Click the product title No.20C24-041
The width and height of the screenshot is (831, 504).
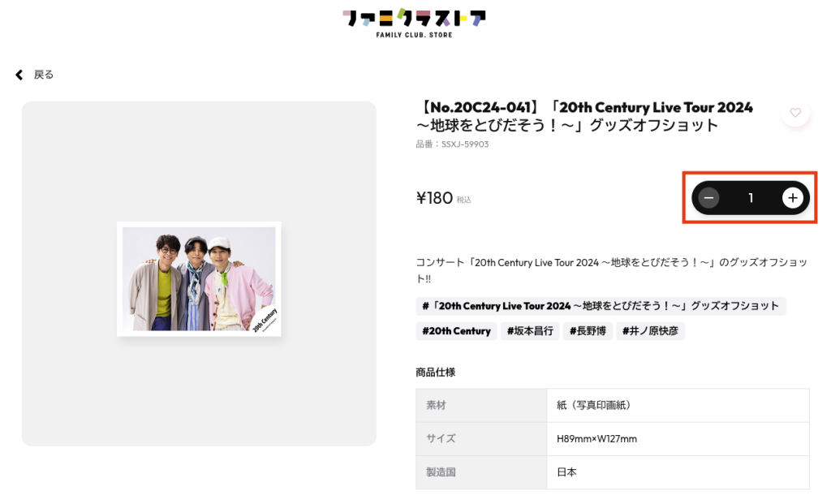(584, 116)
